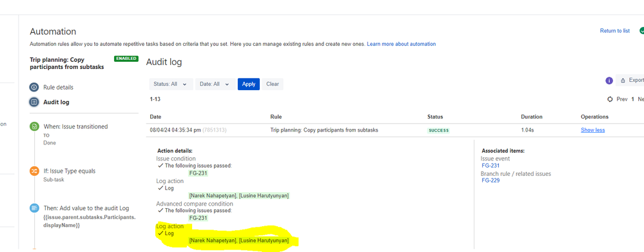The width and height of the screenshot is (644, 252).
Task: Click the 1.04s duration value
Action: tap(527, 130)
